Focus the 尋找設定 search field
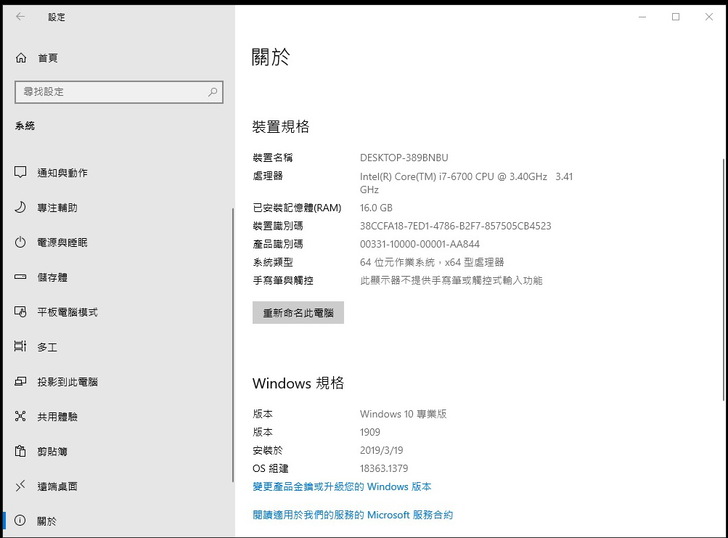Screen dimensions: 728x538 110,92
